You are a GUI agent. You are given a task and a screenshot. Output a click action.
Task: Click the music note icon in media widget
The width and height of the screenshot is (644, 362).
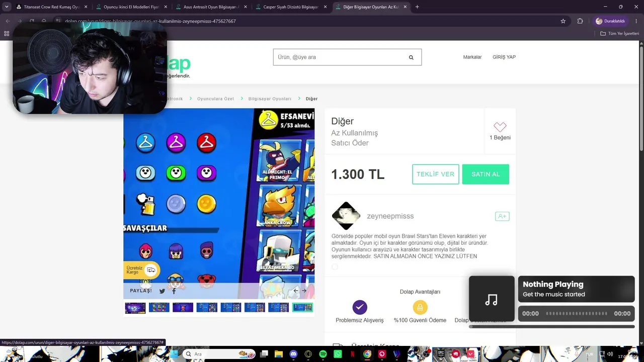492,300
